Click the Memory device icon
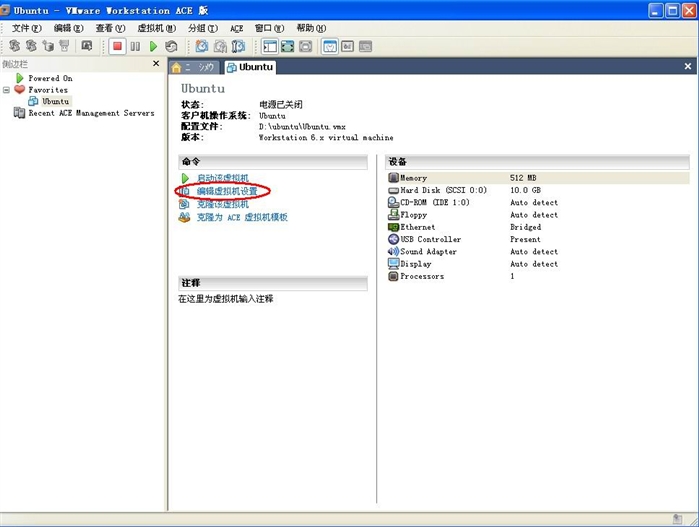 [393, 178]
